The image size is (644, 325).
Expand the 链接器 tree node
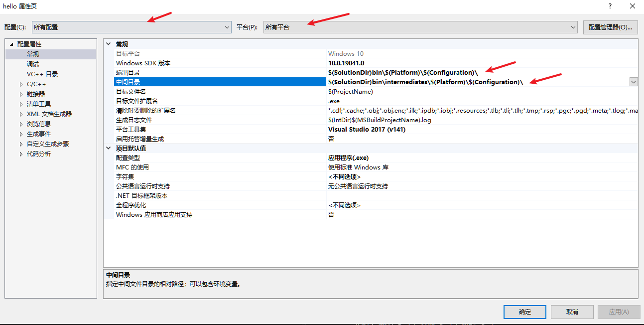21,94
